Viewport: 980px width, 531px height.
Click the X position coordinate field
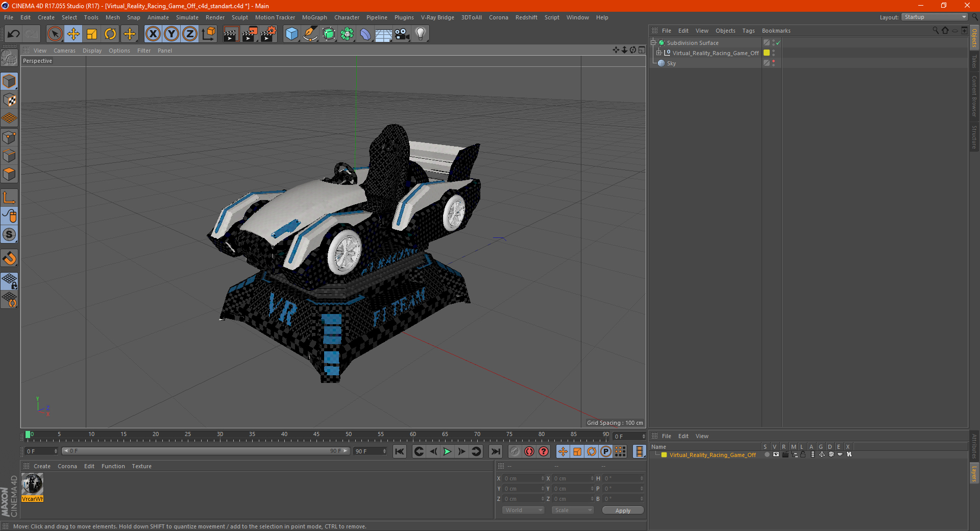pos(523,478)
